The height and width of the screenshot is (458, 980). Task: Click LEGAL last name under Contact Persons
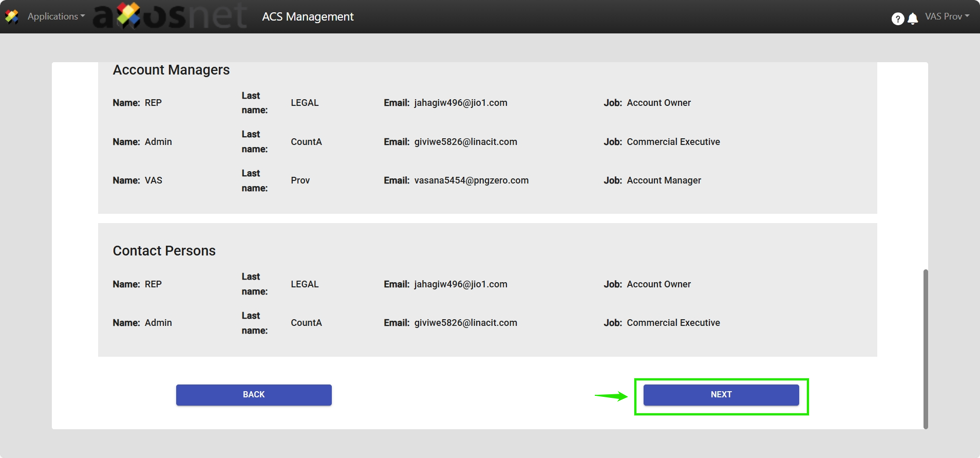point(305,284)
